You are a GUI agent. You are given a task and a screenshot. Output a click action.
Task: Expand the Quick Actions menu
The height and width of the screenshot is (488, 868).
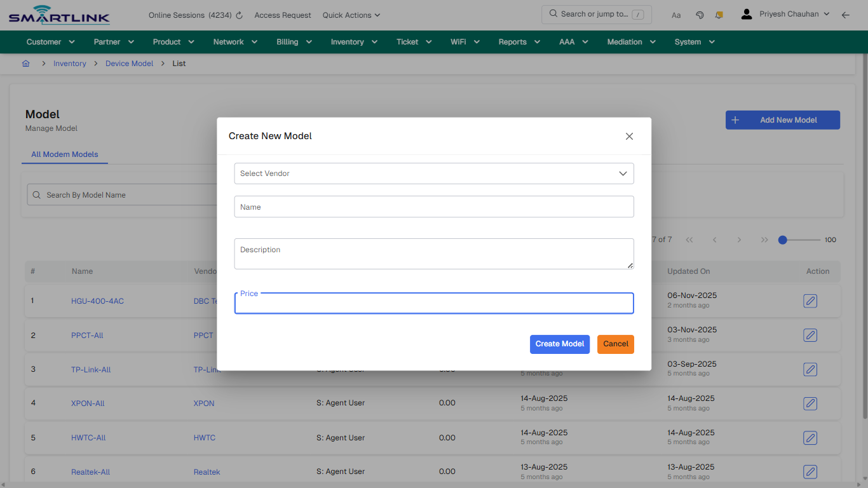tap(351, 15)
